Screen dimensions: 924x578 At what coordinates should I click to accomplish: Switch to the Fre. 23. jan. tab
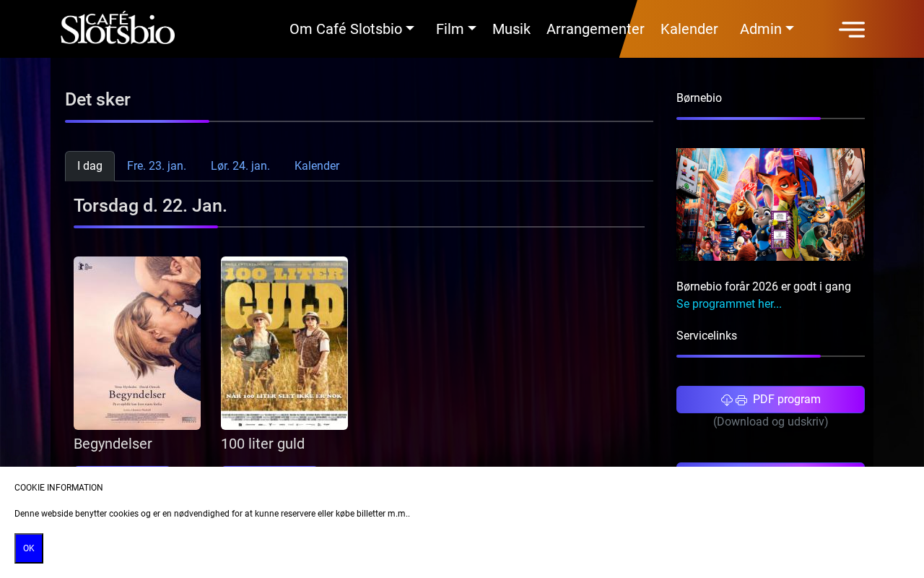coord(157,166)
